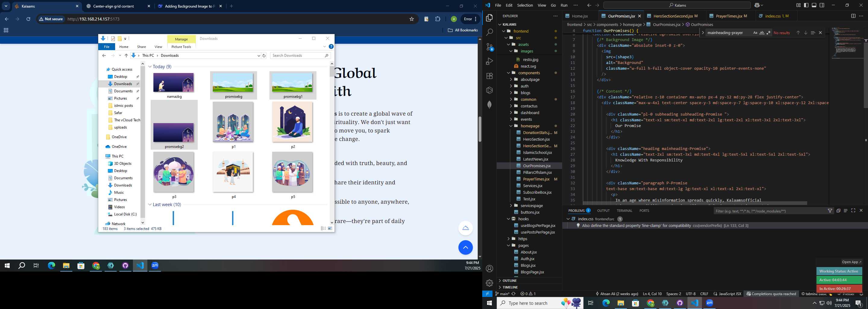Viewport: 868px width, 309px height.
Task: Toggle Replace expander in find widget
Action: click(703, 33)
